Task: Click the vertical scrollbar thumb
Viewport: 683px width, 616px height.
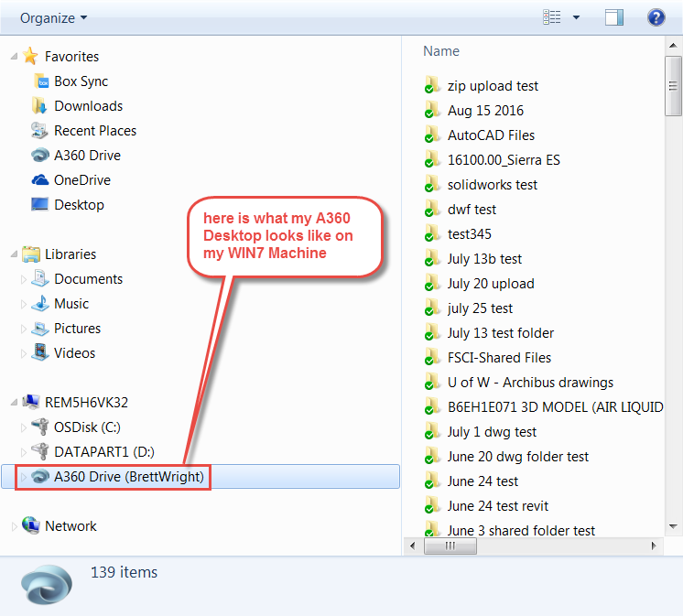Action: click(673, 86)
